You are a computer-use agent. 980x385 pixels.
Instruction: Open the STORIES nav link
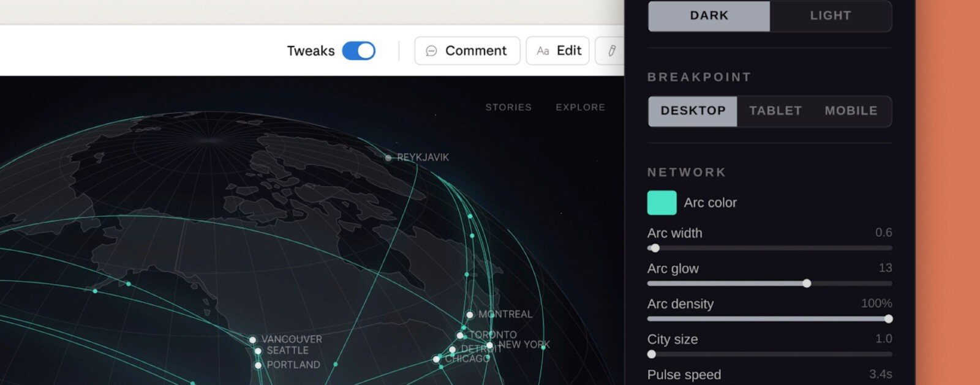click(x=508, y=107)
